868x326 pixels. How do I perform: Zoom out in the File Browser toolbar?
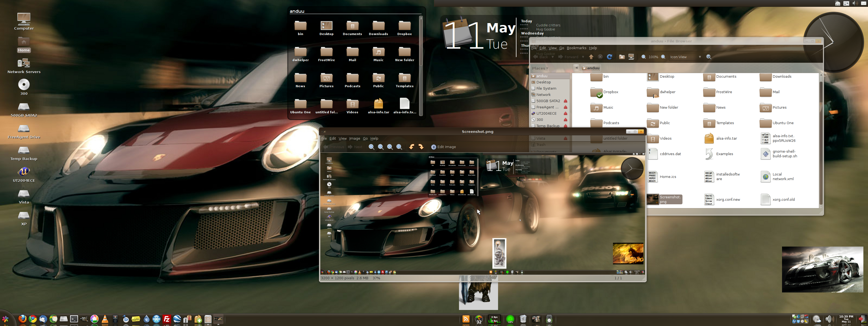click(x=644, y=57)
